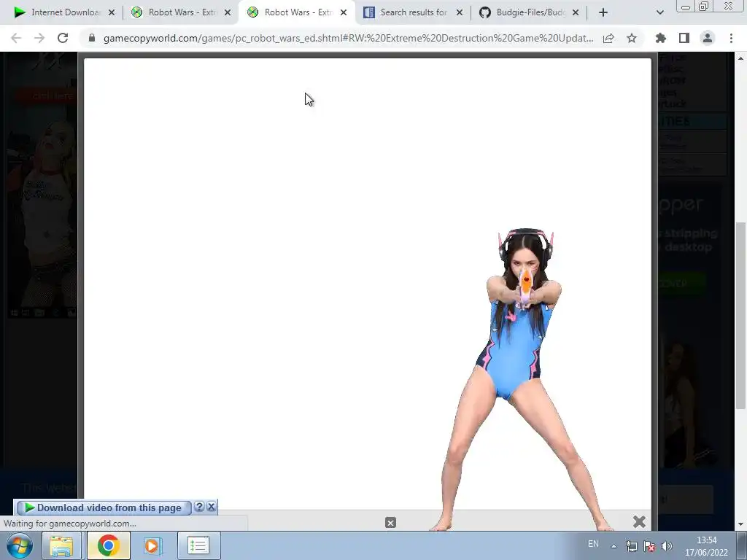
Task: Reload the current page
Action: [x=63, y=38]
